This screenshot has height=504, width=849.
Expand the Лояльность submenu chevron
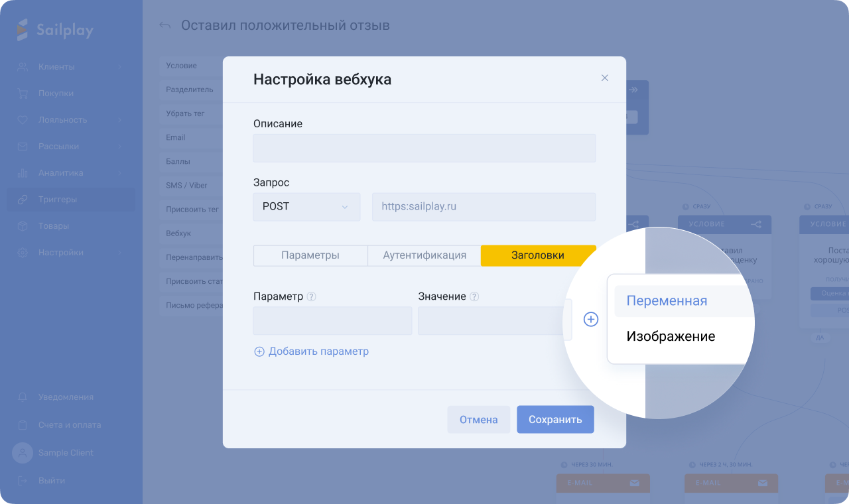pyautogui.click(x=119, y=120)
